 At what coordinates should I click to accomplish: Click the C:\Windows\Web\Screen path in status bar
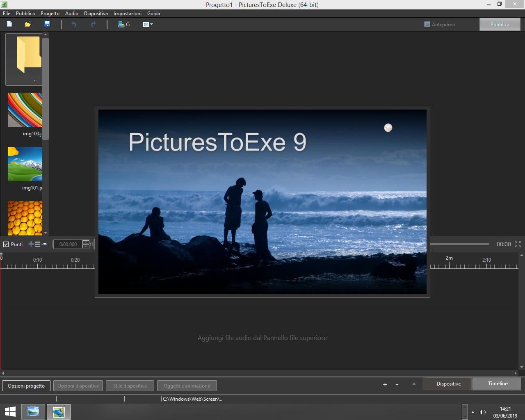coord(193,399)
